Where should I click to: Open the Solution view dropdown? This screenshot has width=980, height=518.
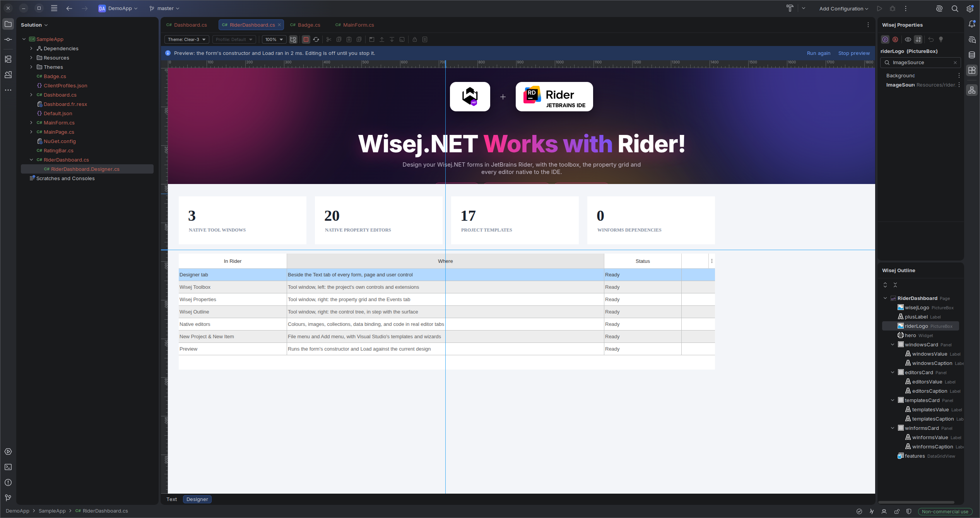34,25
